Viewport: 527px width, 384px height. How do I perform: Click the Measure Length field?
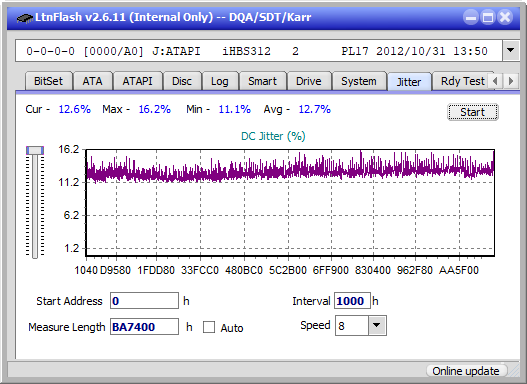145,327
